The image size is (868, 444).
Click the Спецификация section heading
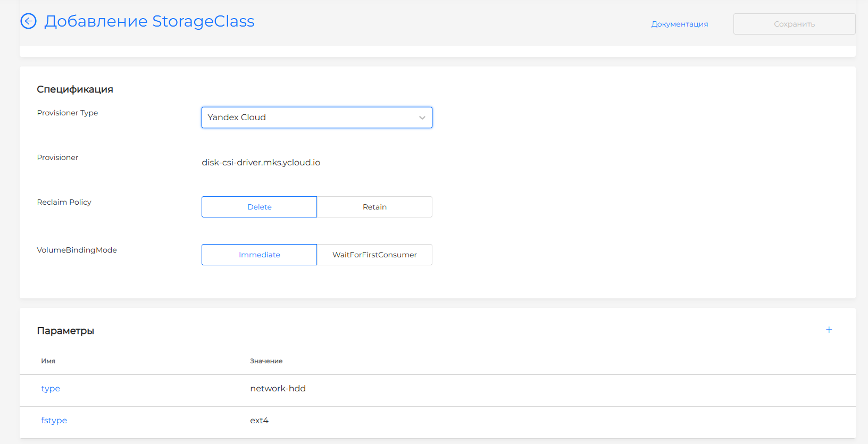75,89
